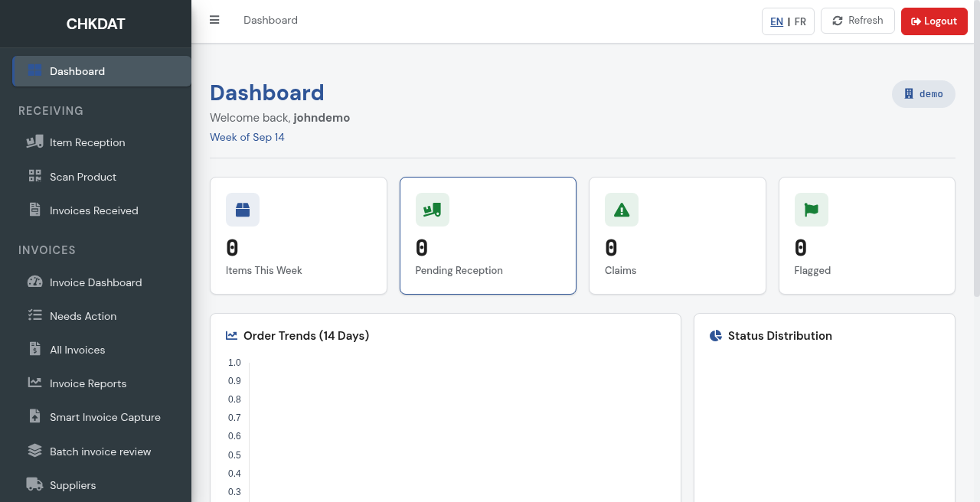This screenshot has height=502, width=980.
Task: Click the Invoice Dashboard gauge icon
Action: coord(34,282)
